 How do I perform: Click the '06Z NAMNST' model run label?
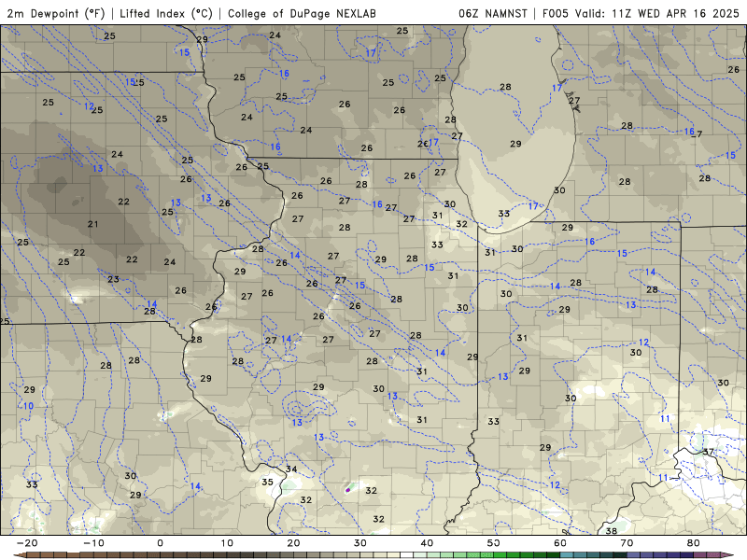(493, 13)
